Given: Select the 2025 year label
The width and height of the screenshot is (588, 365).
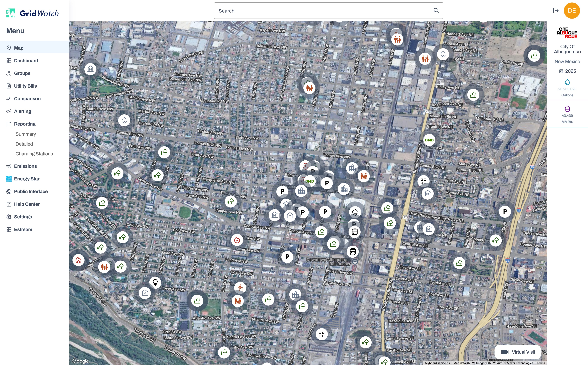Looking at the screenshot, I should coord(570,71).
